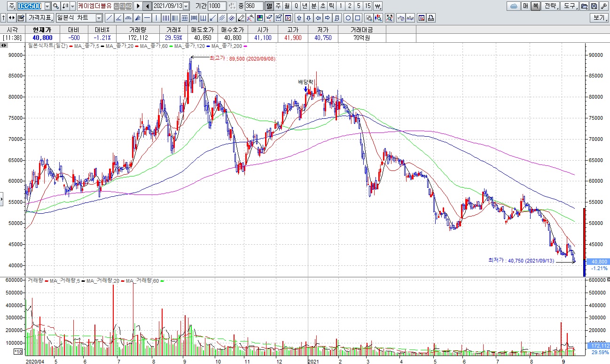Screen dimensions: 610x364
Task: Toggle the monthly 월 period button
Action: coord(287,6)
